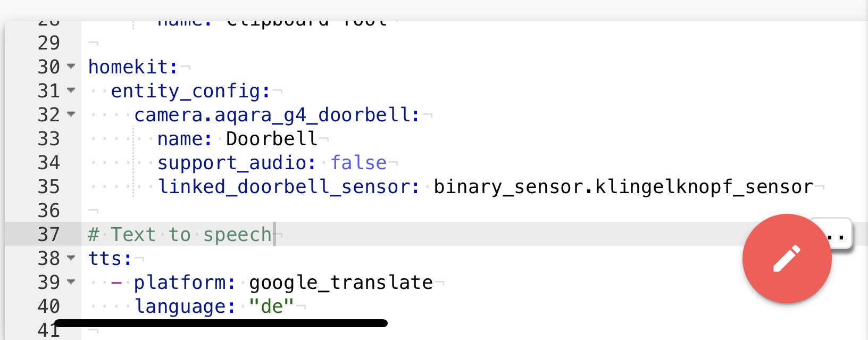This screenshot has width=868, height=340.
Task: Click the red pencil edit button
Action: point(787,259)
